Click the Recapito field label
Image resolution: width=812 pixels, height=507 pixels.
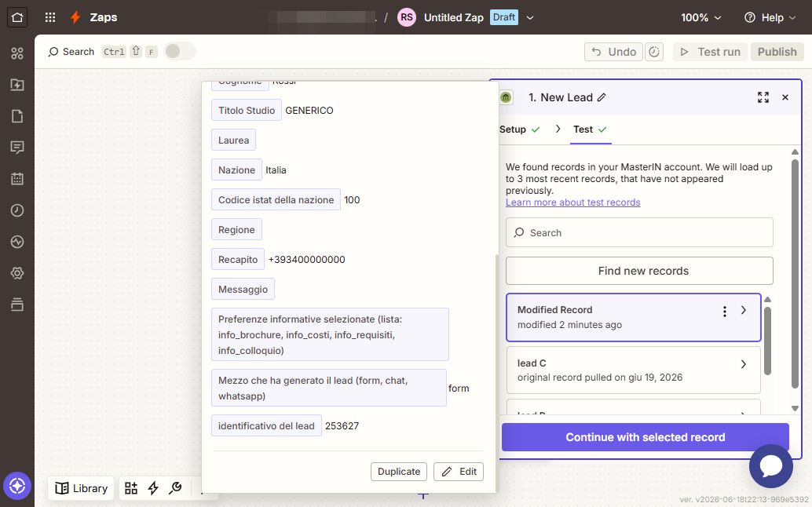[238, 259]
